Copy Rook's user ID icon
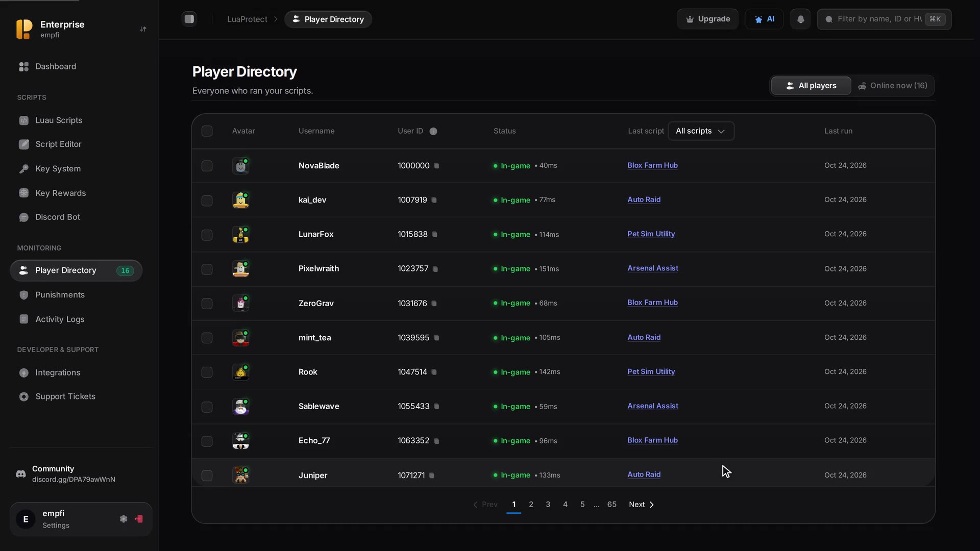This screenshot has width=980, height=551. 434,372
